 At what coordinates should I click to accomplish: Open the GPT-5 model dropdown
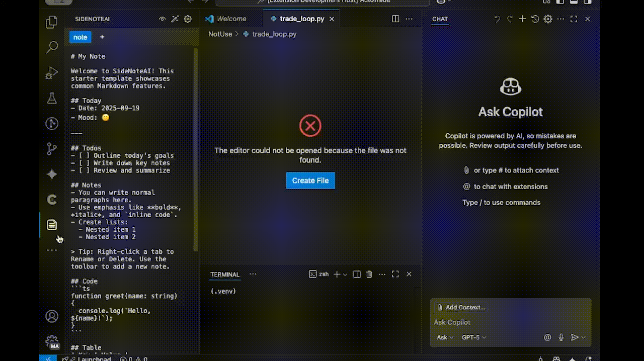point(474,337)
